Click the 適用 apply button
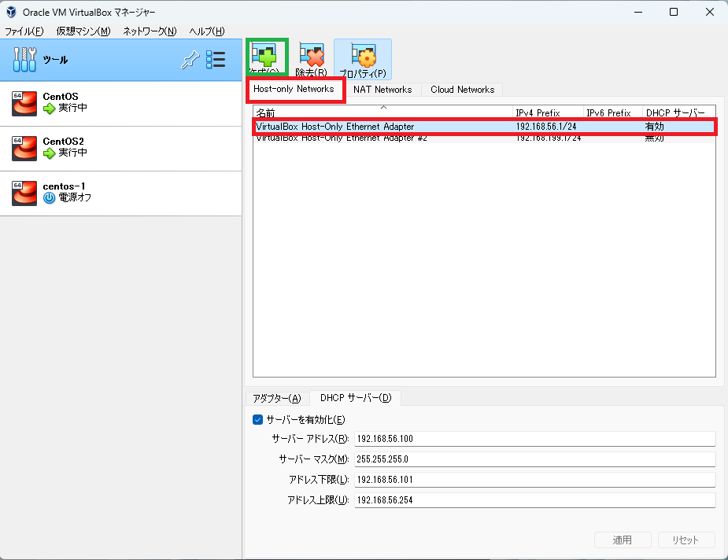This screenshot has width=728, height=560. [x=623, y=540]
